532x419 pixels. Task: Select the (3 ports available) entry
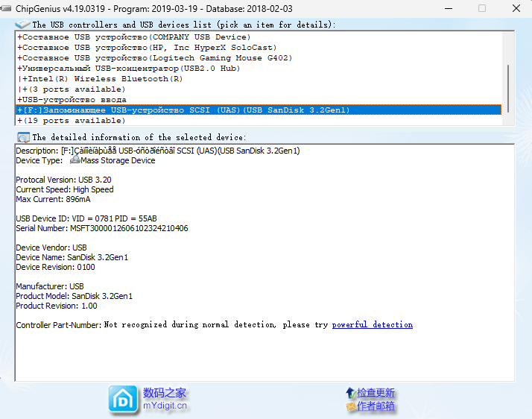[x=259, y=89]
